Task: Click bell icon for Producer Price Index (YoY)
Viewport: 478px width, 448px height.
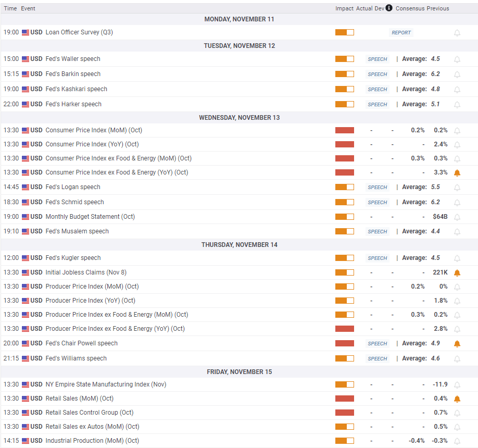Action: tap(457, 301)
